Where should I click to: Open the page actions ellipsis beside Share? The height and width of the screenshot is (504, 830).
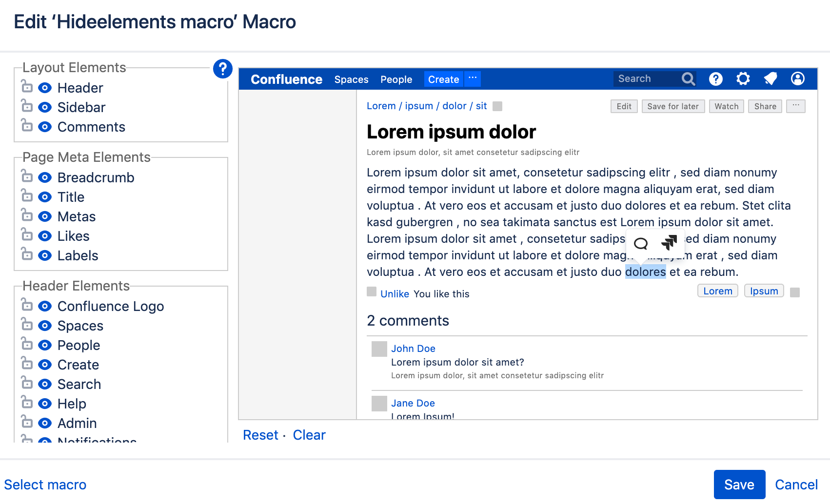(796, 106)
